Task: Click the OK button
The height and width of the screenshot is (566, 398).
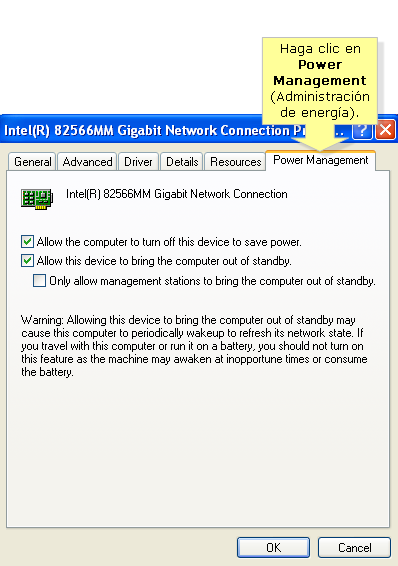Action: coord(274,548)
